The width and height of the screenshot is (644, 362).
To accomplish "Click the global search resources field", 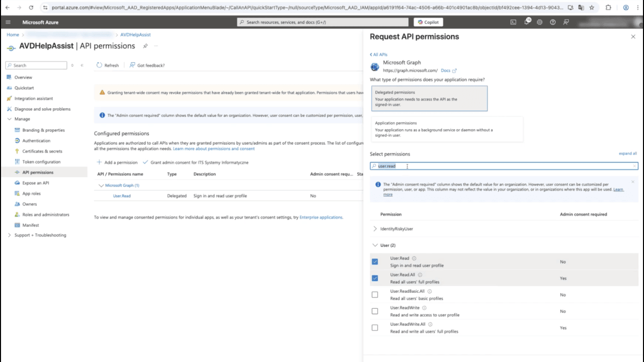I will coord(323,22).
